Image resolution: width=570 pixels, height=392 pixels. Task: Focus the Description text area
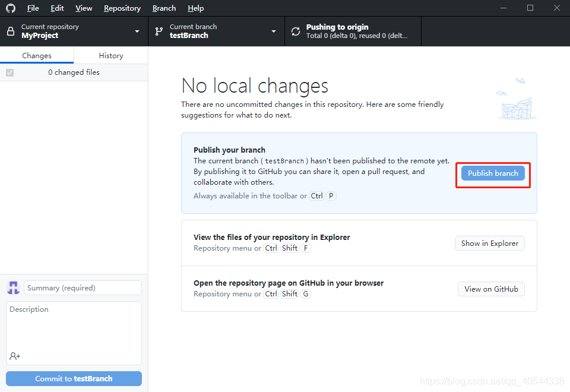click(x=74, y=333)
